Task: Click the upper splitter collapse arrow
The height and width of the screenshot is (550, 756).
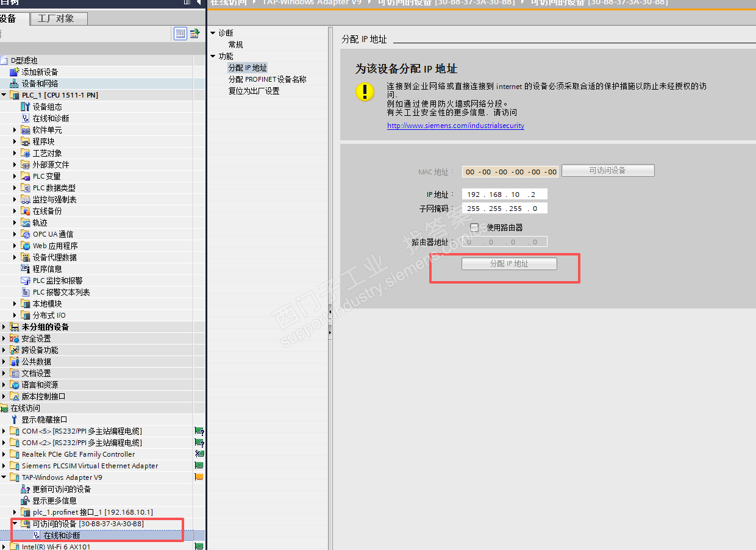Action: coord(330,312)
